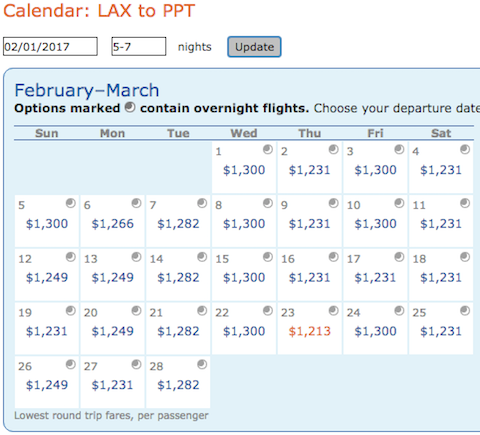Image resolution: width=480 pixels, height=435 pixels.
Task: Click overnight flight icon on February 1
Action: tap(268, 149)
